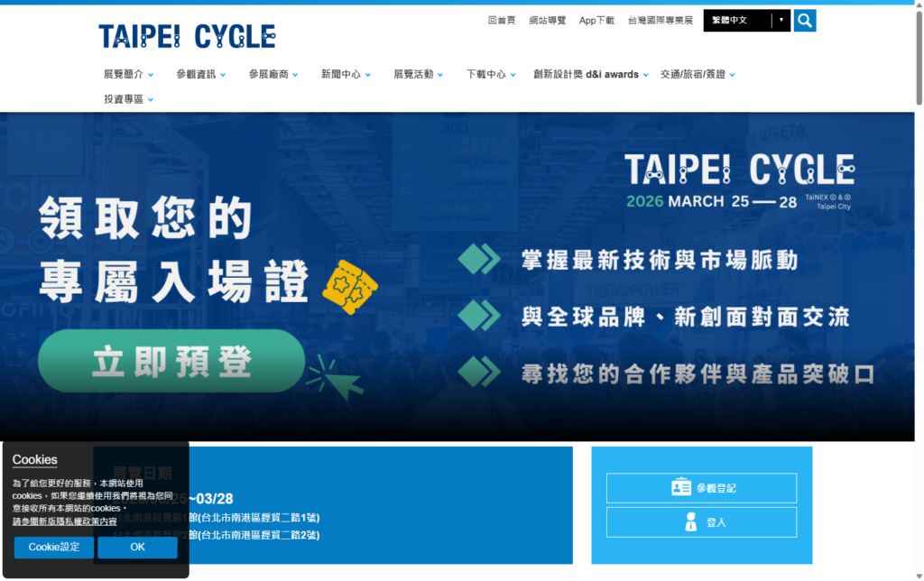Expand the 參展廠商 menu
The image size is (924, 581).
[273, 74]
